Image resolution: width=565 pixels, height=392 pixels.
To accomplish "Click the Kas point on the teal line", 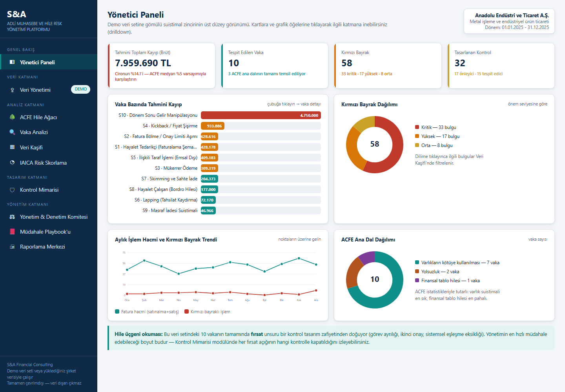I will coord(299,258).
